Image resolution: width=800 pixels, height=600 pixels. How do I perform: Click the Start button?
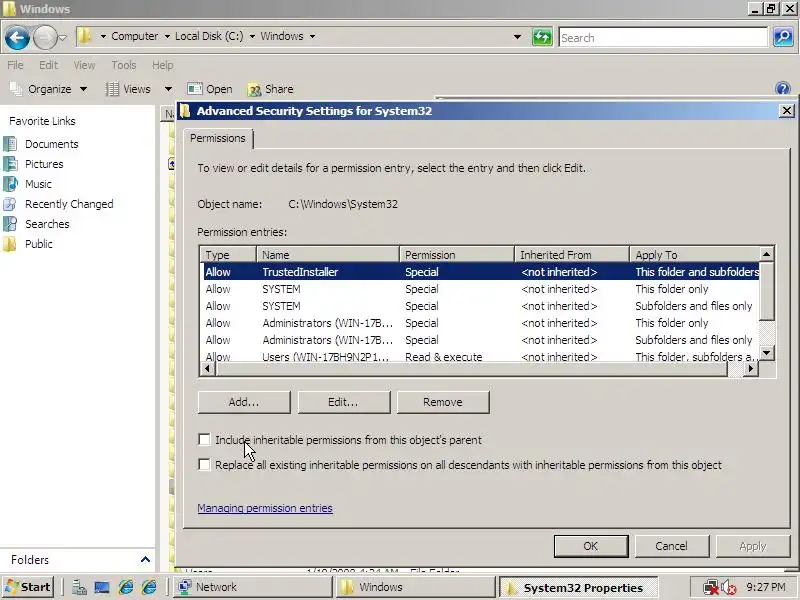(29, 587)
